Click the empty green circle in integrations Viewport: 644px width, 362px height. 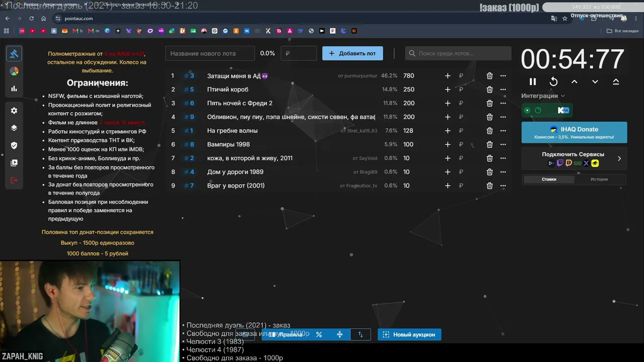click(538, 110)
